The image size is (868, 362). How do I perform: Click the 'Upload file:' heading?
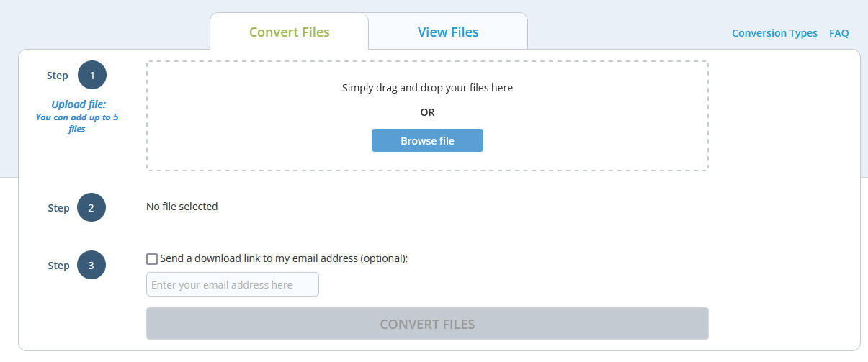[79, 104]
